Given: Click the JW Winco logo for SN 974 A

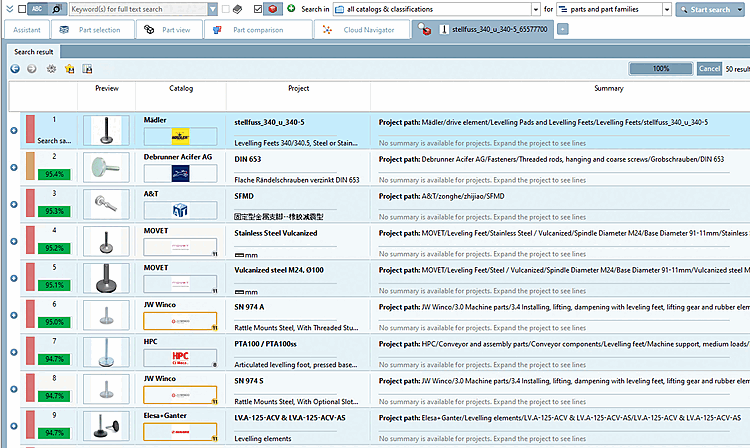Looking at the screenshot, I should coord(180,321).
